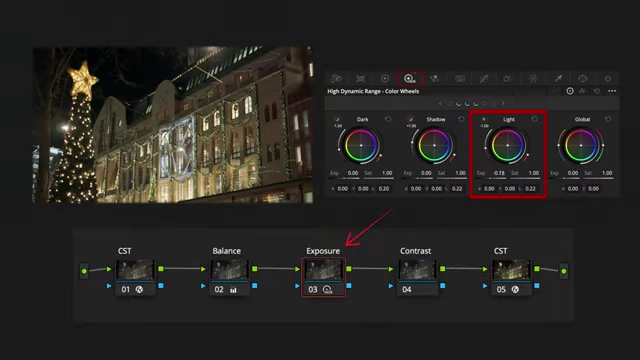The width and height of the screenshot is (640, 360).
Task: Open the Curves palette icon
Action: pos(484,78)
